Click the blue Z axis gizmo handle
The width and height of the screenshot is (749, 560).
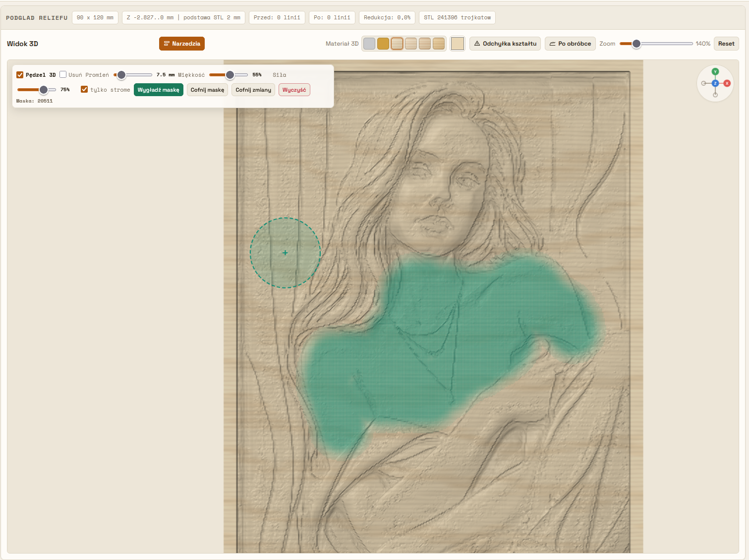point(715,83)
